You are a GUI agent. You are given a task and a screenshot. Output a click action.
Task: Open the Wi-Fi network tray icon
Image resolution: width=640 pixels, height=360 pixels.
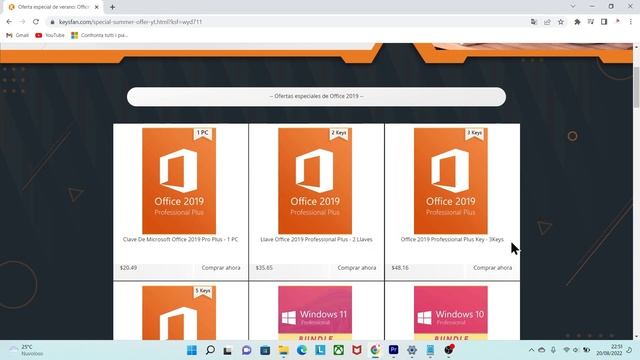click(566, 350)
